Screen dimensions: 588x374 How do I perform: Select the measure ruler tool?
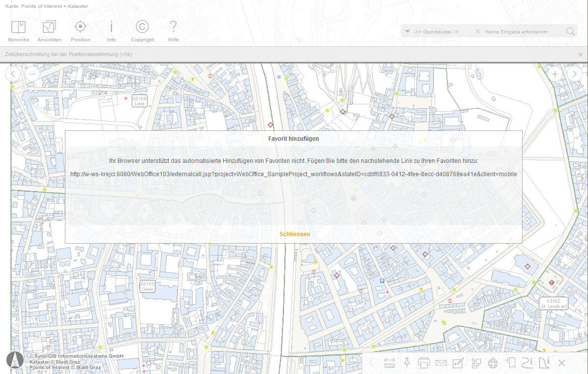[389, 363]
